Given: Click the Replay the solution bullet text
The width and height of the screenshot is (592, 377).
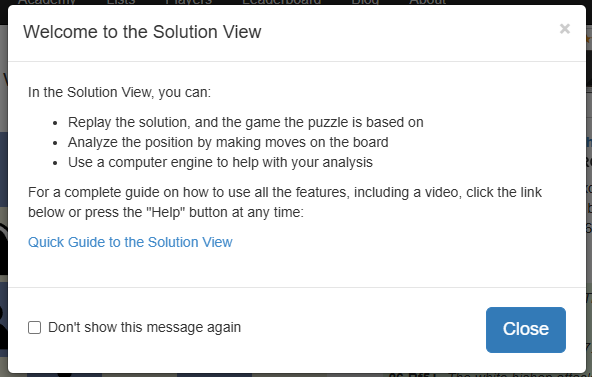Looking at the screenshot, I should 246,122.
